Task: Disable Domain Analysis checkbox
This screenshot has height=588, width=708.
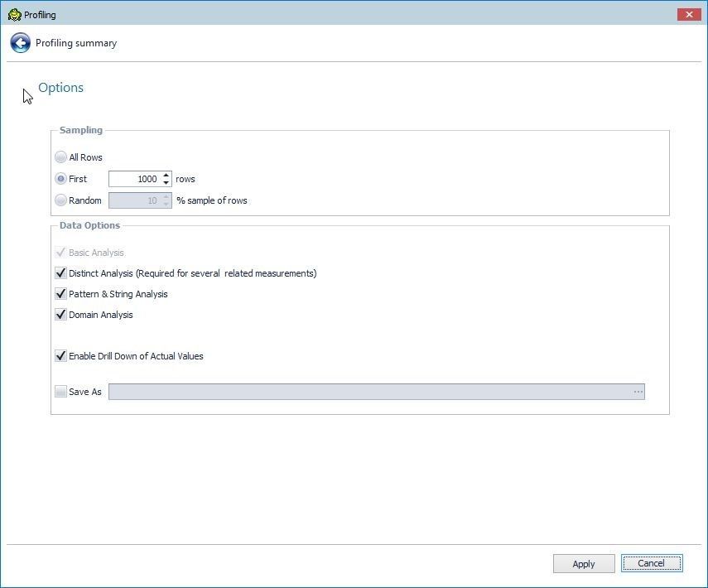Action: (x=60, y=315)
